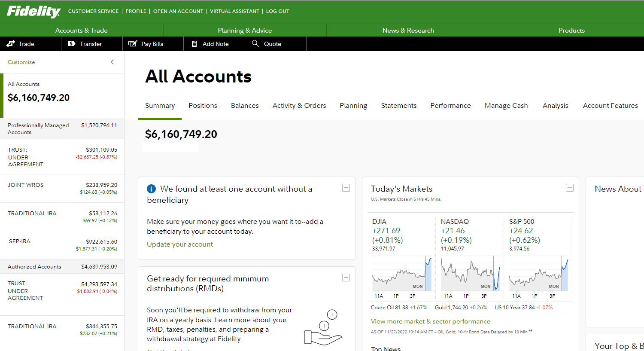Click the blue info icon on beneficiary card
Image resolution: width=644 pixels, height=351 pixels.
151,189
